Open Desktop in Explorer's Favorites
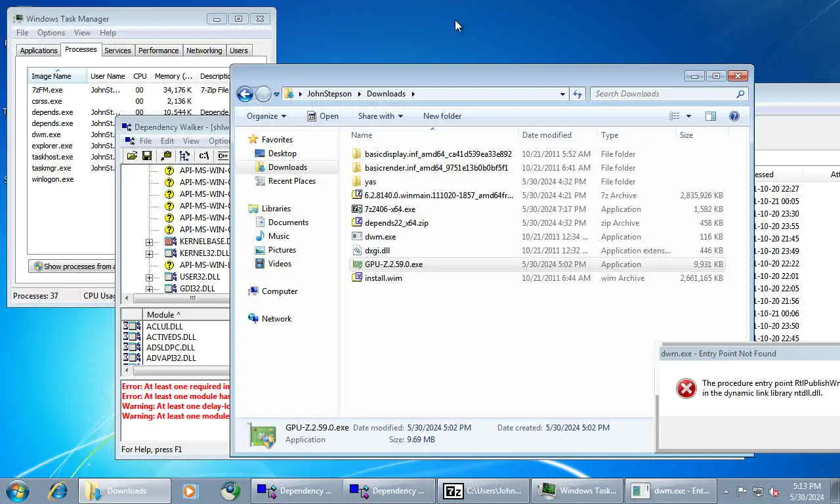This screenshot has height=504, width=840. point(282,154)
